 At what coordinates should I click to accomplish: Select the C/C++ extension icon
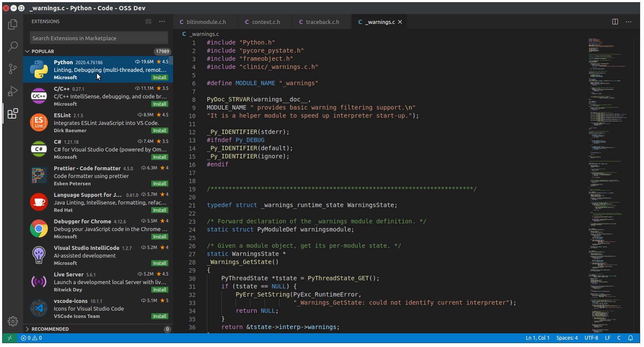click(39, 96)
